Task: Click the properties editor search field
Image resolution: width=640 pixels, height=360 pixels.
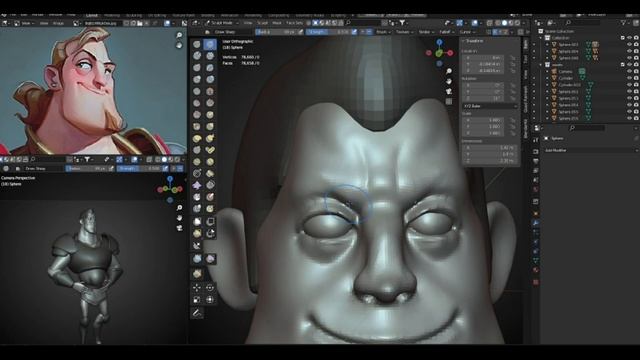Action: coord(587,128)
